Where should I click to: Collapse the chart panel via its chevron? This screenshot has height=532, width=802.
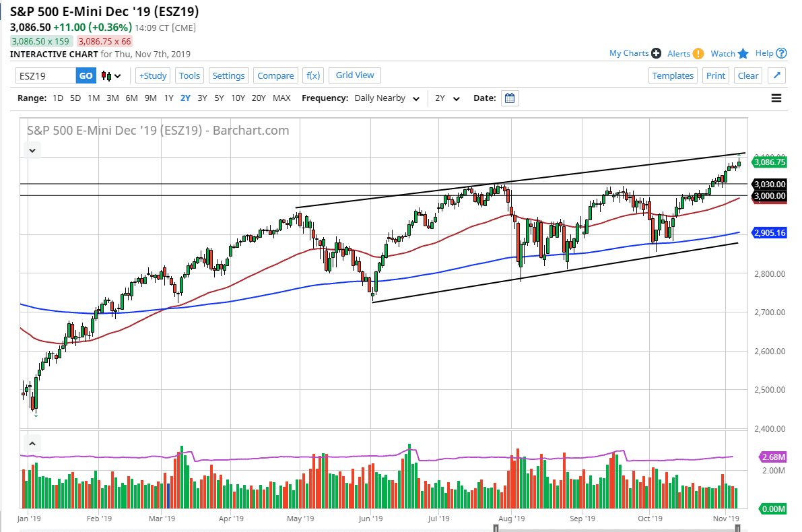tap(32, 149)
